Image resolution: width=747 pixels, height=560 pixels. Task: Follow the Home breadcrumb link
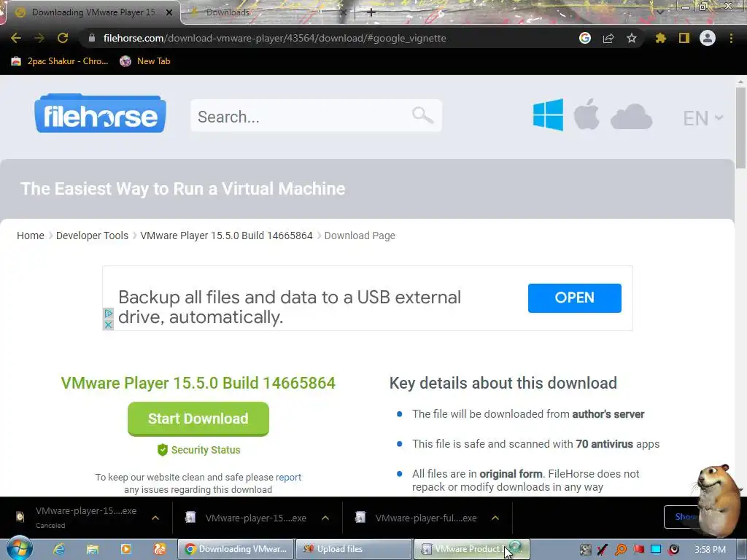[x=31, y=236]
